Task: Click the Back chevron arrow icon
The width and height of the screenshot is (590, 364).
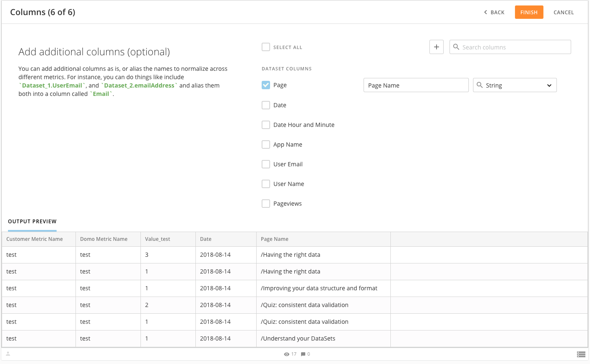Action: point(486,12)
